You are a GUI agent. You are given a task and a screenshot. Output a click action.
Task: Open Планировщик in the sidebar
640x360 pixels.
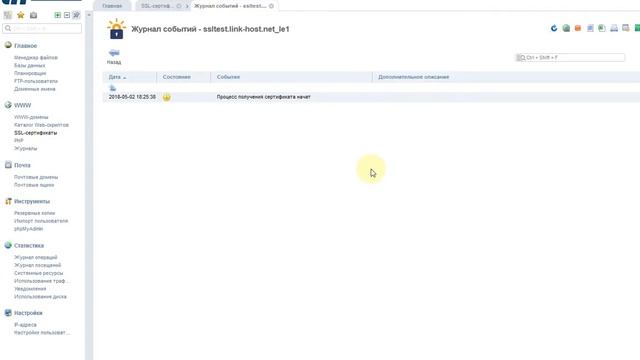point(30,73)
